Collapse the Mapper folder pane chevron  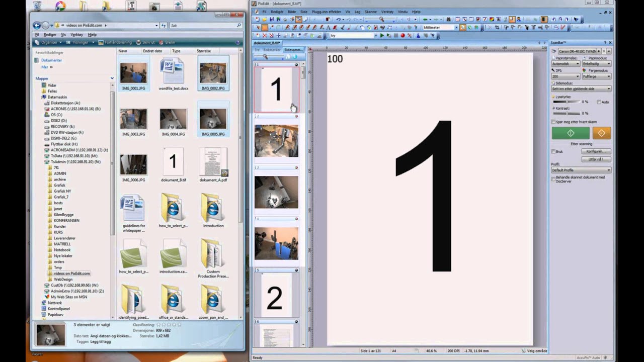tap(112, 78)
